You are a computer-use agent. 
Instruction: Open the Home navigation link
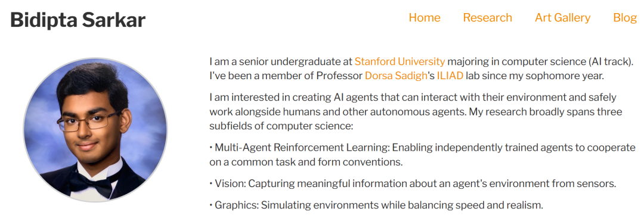(425, 18)
